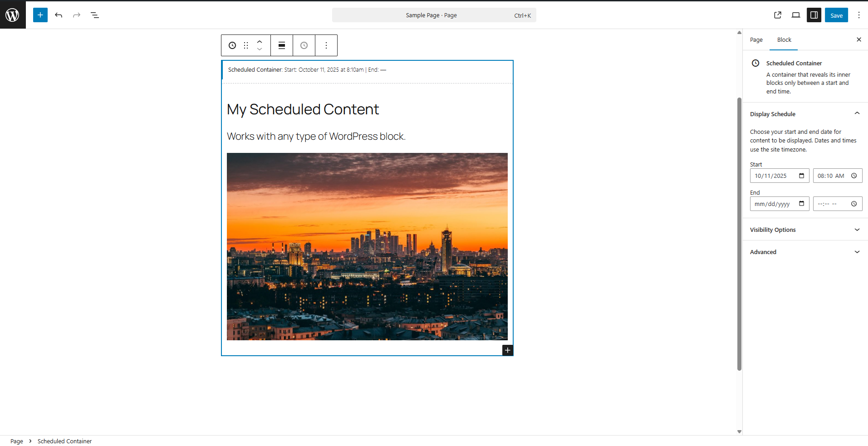The height and width of the screenshot is (446, 868).
Task: Open the editor options menu
Action: tap(858, 15)
